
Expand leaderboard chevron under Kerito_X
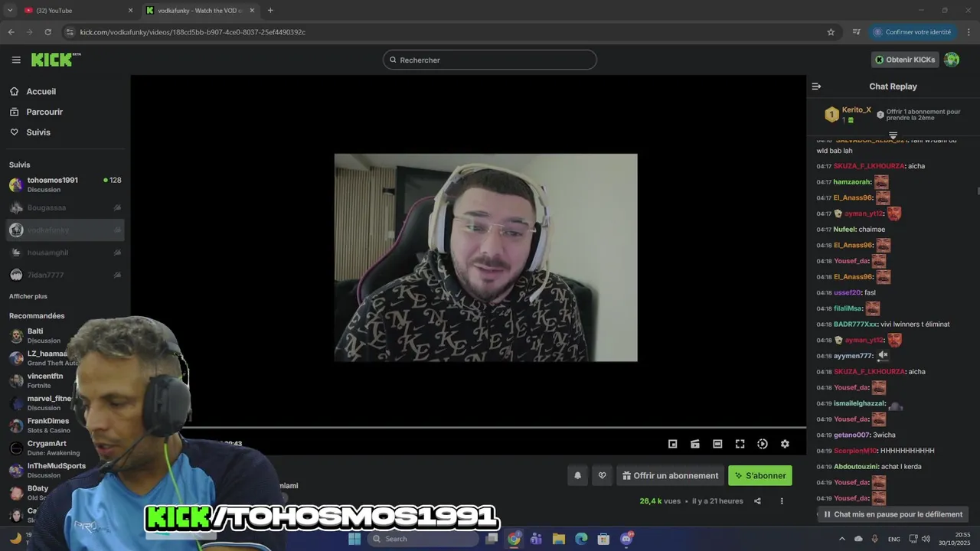893,135
